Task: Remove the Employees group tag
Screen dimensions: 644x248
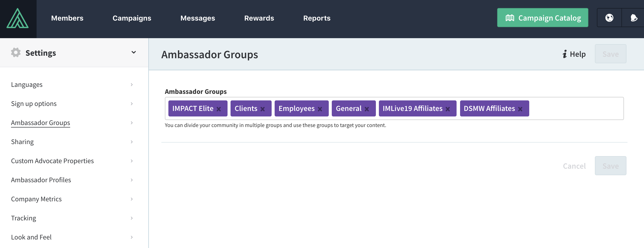Action: [x=320, y=109]
